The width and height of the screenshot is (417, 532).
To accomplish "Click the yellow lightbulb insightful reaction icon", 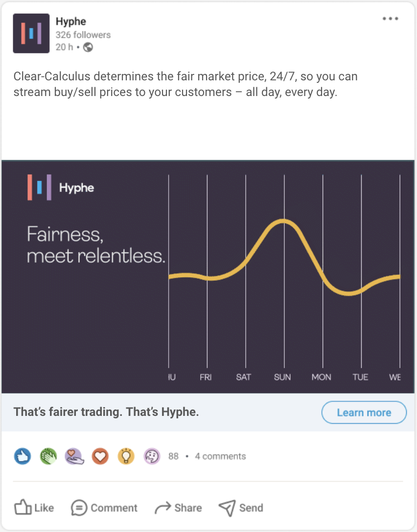I will click(126, 456).
